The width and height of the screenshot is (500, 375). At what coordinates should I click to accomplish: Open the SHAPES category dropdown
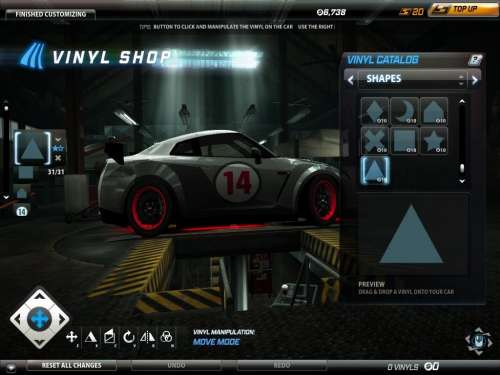click(x=412, y=79)
